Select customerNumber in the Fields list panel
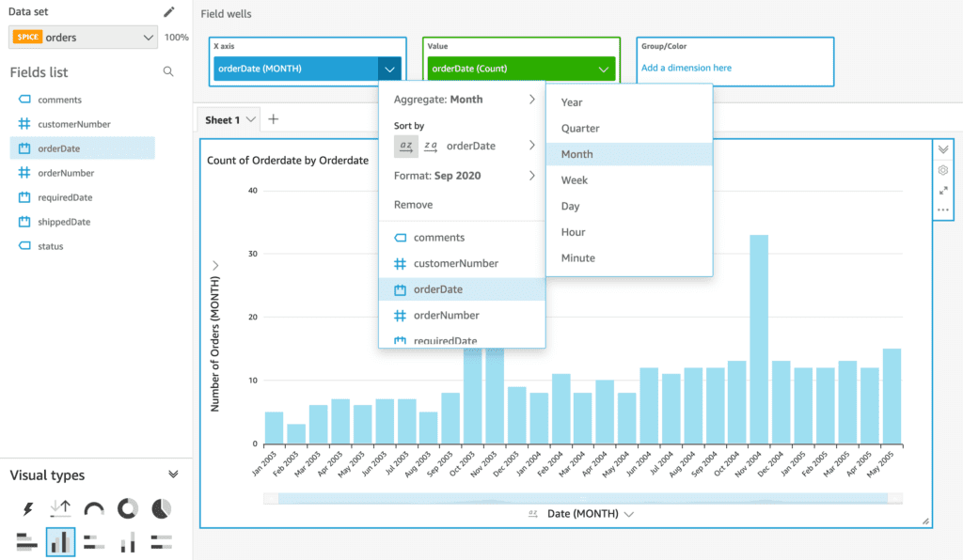 pos(83,124)
